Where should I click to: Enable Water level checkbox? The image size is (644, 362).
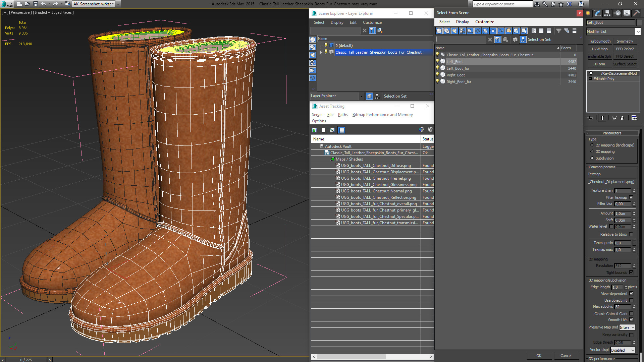(x=611, y=226)
